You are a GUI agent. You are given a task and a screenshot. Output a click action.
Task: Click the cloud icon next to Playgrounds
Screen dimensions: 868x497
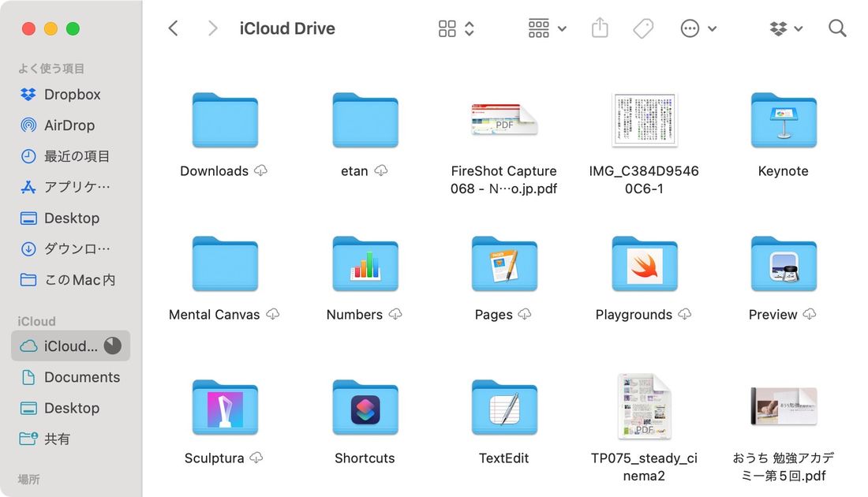click(x=685, y=314)
